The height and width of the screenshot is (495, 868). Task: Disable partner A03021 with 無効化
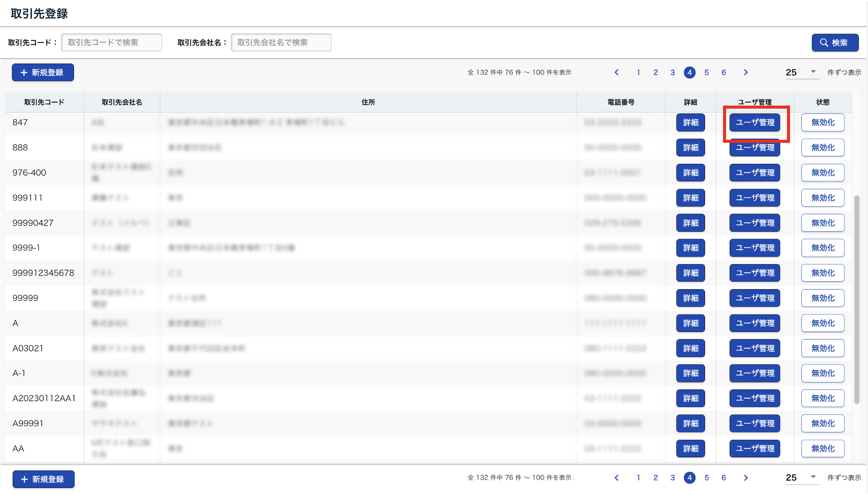click(x=822, y=348)
